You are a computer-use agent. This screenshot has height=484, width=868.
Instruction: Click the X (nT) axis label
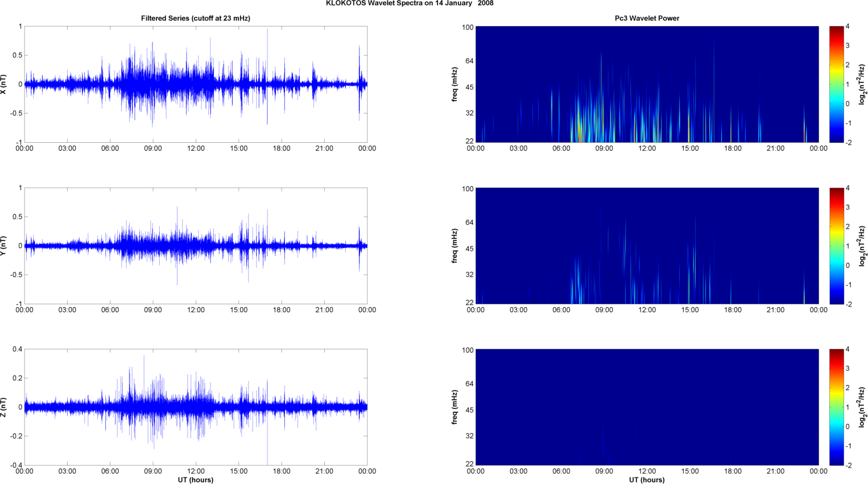tap(3, 84)
